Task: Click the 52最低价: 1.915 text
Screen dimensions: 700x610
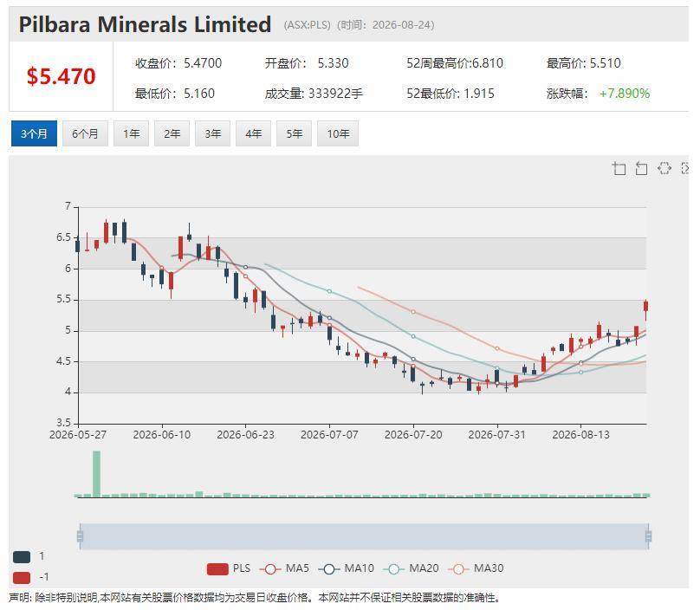Action: pyautogui.click(x=450, y=94)
